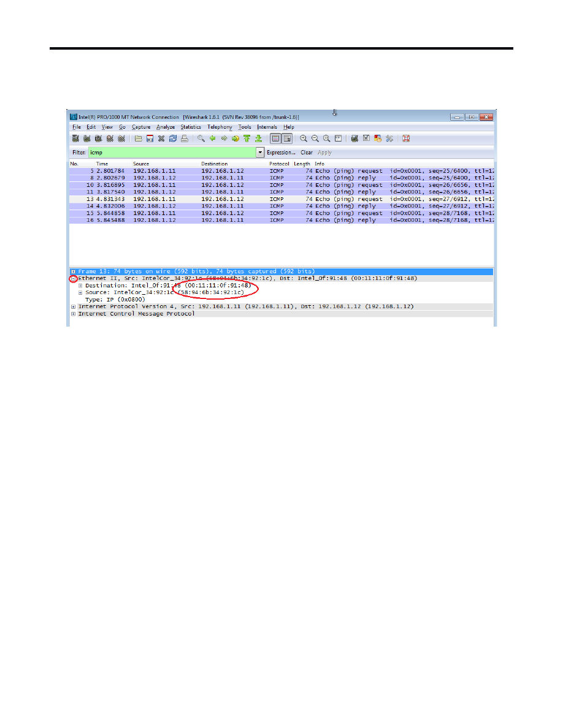Select packet 10 at time 3.816895
This screenshot has width=563, height=728.
(x=281, y=185)
